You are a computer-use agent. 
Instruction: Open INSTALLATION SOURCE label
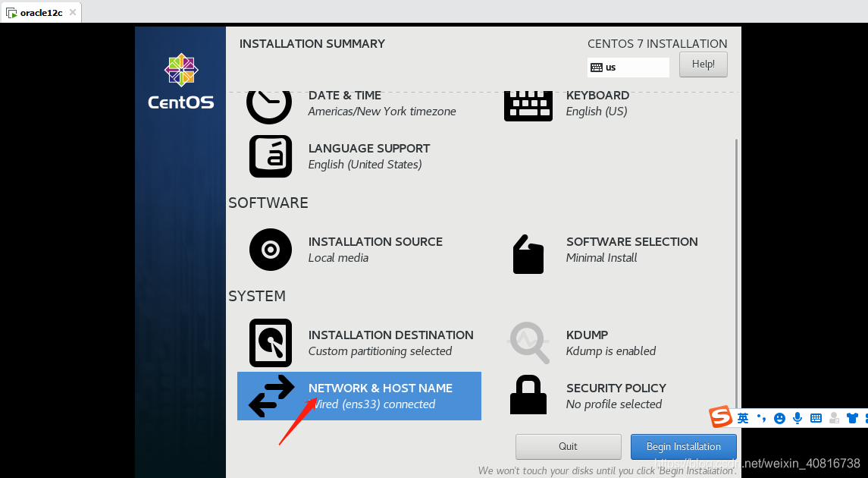[375, 241]
